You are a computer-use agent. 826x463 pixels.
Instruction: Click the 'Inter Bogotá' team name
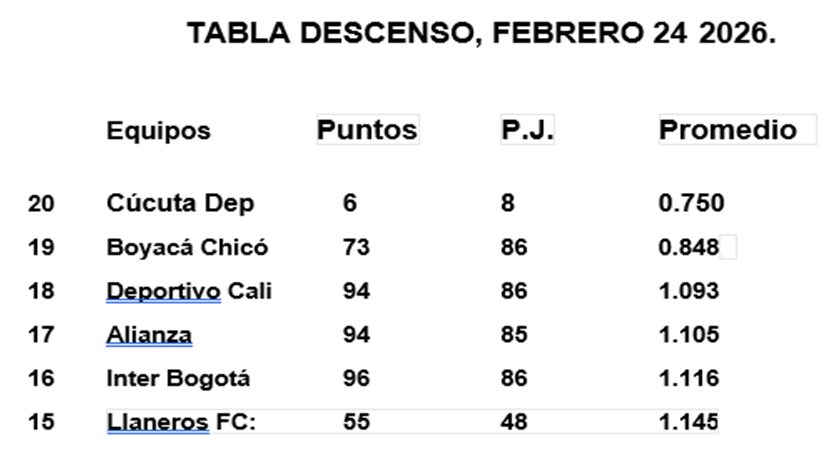[x=178, y=379]
